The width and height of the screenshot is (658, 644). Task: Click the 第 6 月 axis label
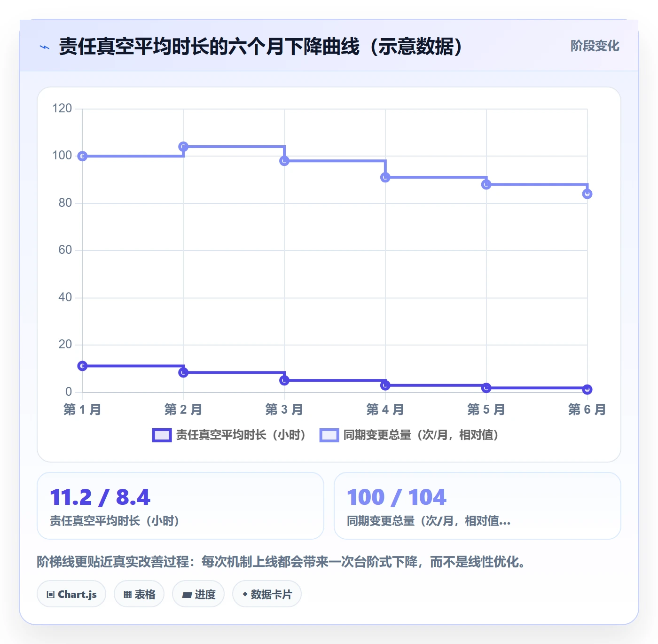587,410
